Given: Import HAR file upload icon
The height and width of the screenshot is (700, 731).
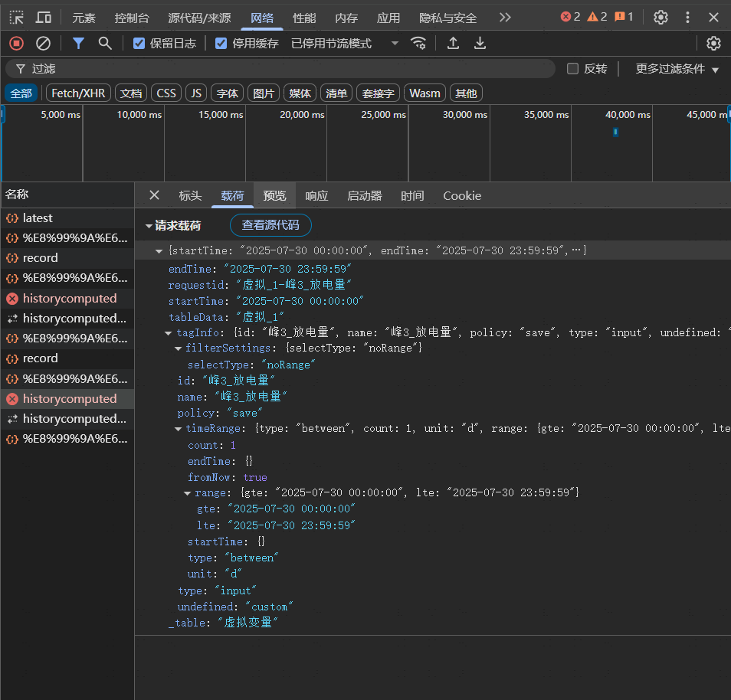Looking at the screenshot, I should pyautogui.click(x=453, y=44).
